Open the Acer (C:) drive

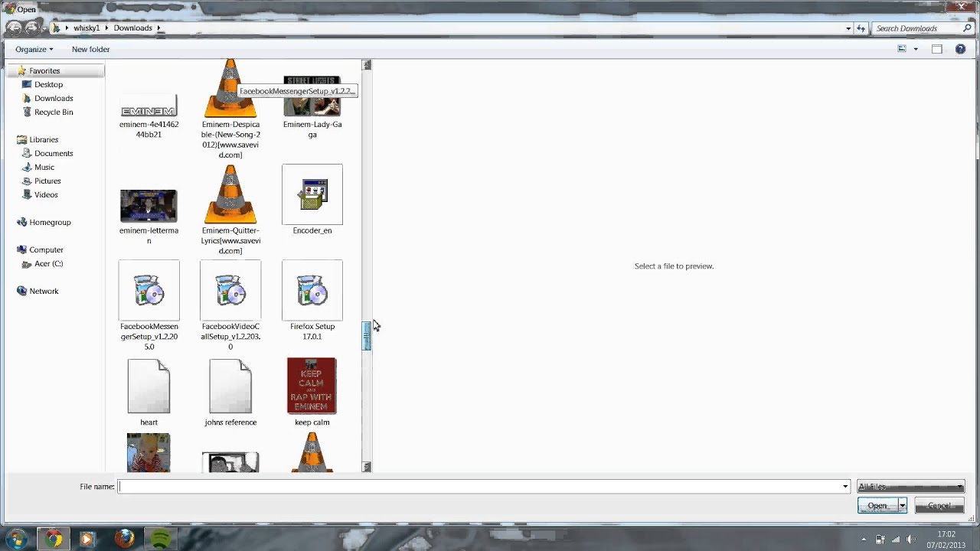(48, 263)
